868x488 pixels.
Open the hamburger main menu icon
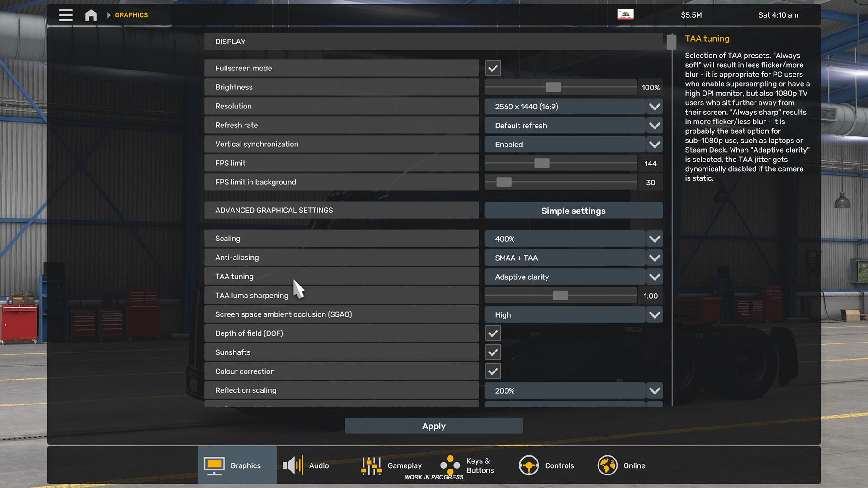(x=66, y=15)
